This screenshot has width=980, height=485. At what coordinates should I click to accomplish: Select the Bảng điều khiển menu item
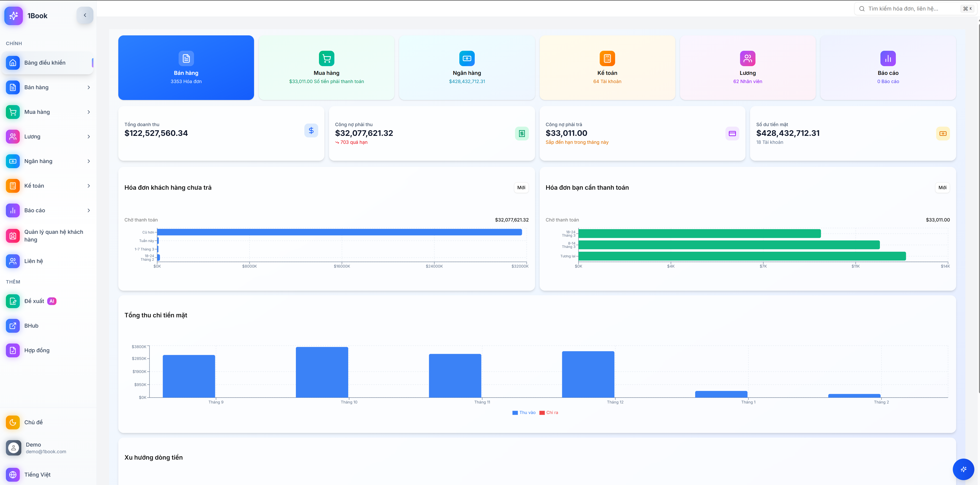(x=45, y=63)
